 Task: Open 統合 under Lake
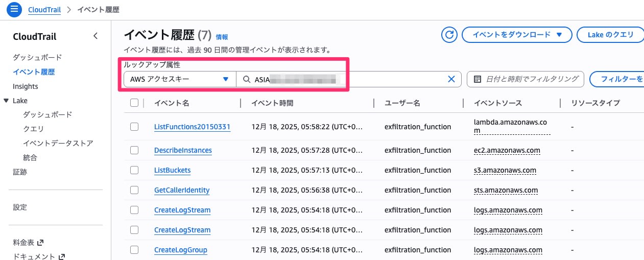point(30,157)
